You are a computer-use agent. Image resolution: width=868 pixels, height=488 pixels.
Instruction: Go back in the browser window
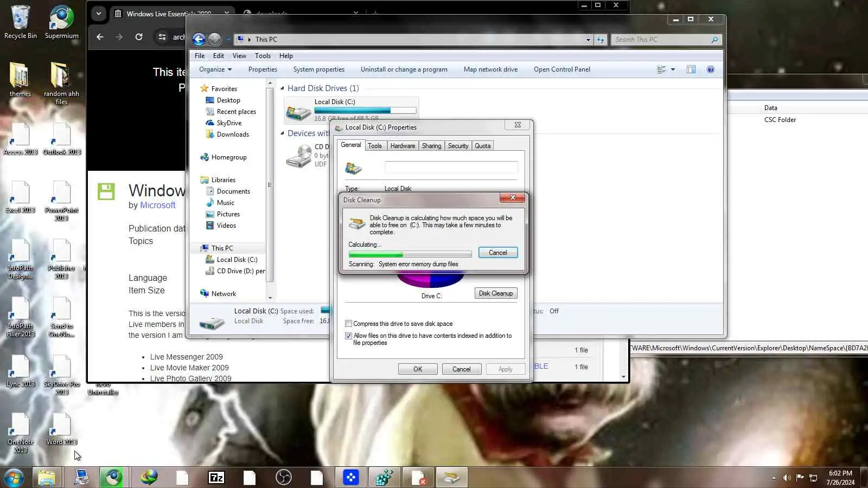coord(100,37)
